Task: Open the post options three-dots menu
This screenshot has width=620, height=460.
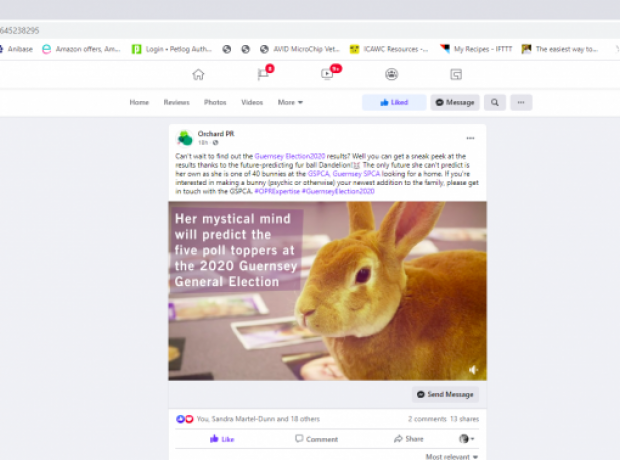Action: (470, 138)
